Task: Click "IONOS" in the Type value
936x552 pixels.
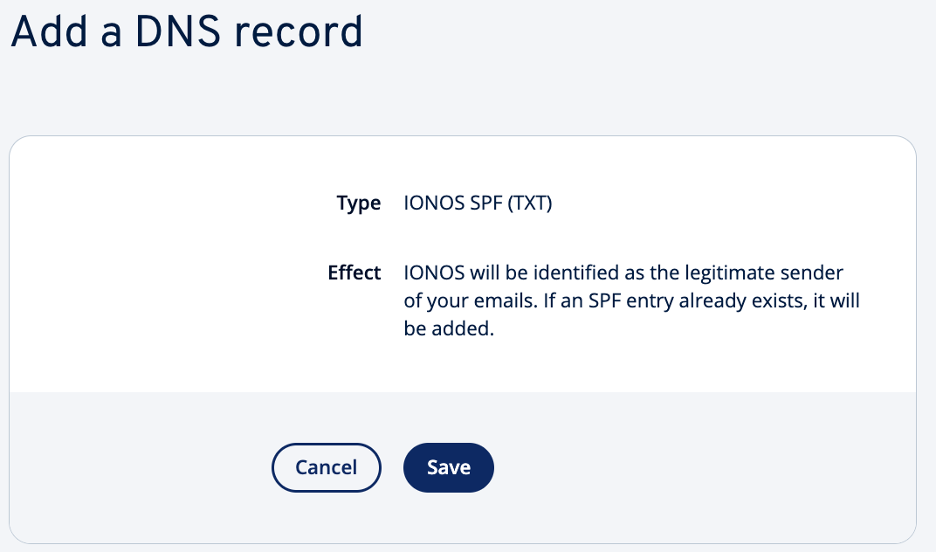Action: click(432, 203)
